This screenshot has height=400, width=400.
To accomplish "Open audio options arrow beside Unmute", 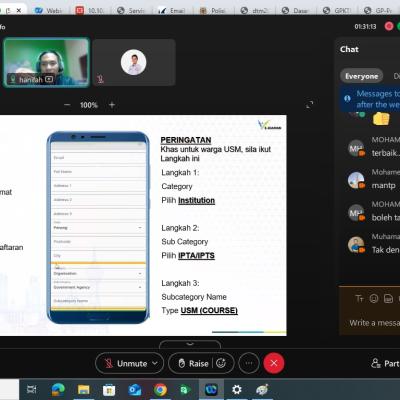I will 155,363.
